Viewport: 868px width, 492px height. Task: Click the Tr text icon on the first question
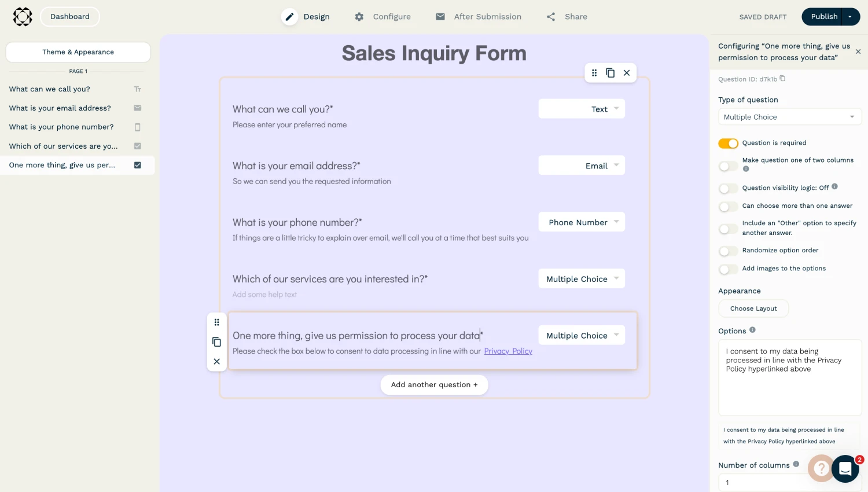click(137, 89)
